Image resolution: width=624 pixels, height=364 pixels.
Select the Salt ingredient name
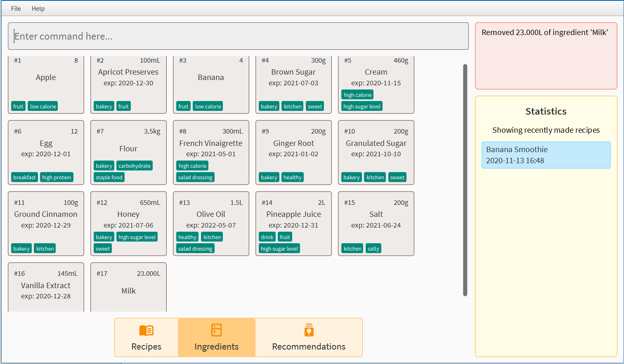point(376,214)
